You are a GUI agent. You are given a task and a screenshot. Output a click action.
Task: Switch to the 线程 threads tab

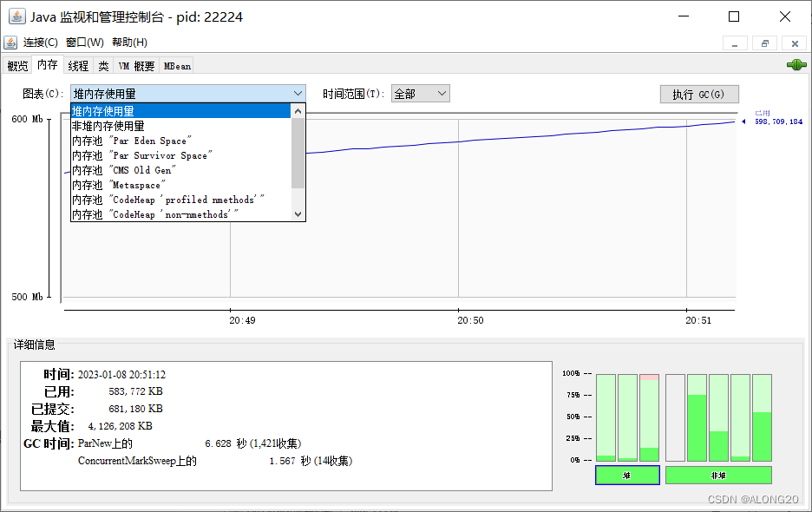coord(78,66)
